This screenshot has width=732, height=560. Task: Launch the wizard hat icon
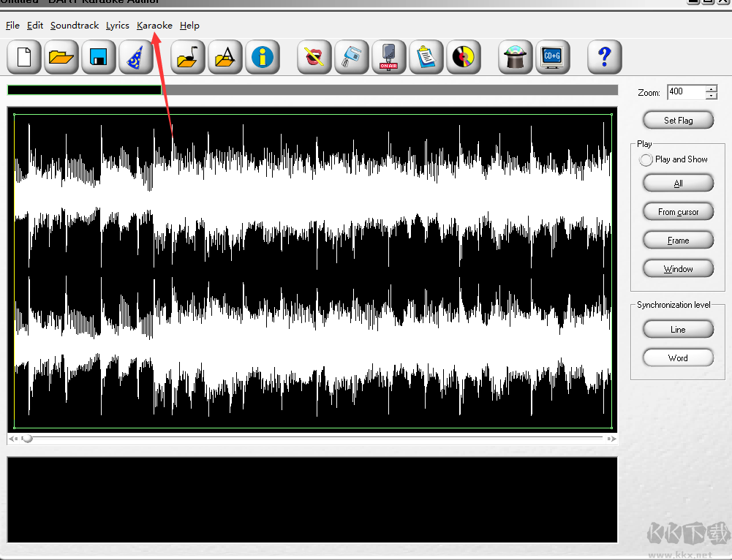click(x=135, y=57)
